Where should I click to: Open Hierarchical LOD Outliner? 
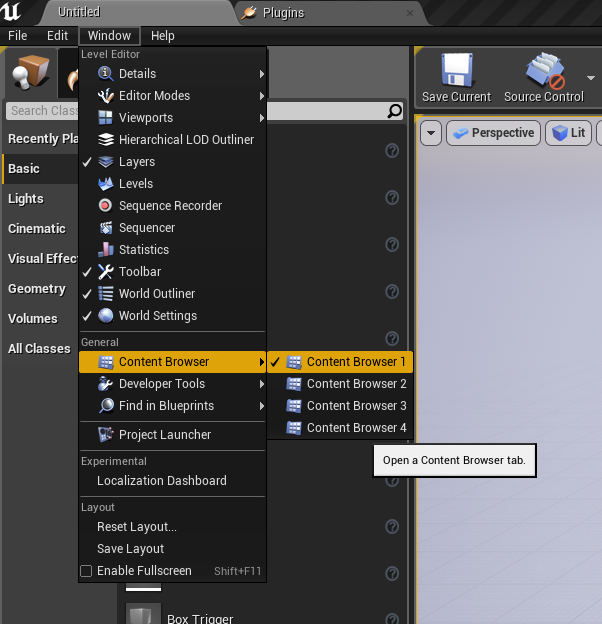click(x=172, y=140)
